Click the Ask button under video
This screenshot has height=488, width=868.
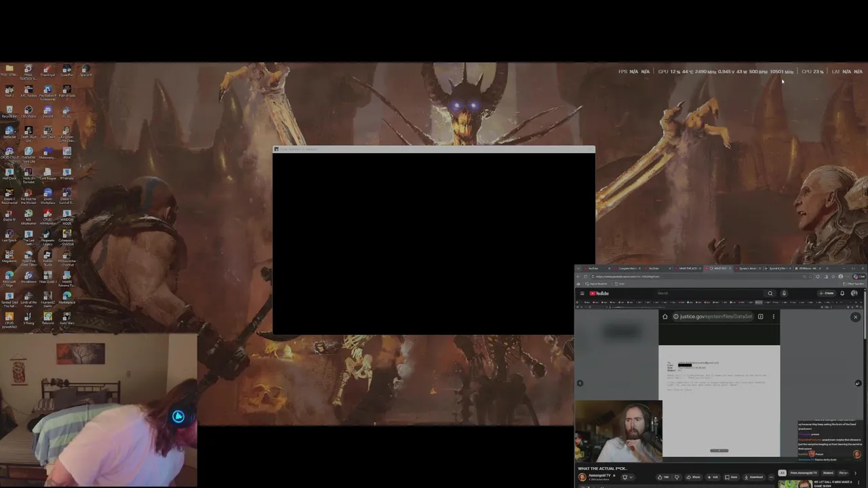coord(713,477)
